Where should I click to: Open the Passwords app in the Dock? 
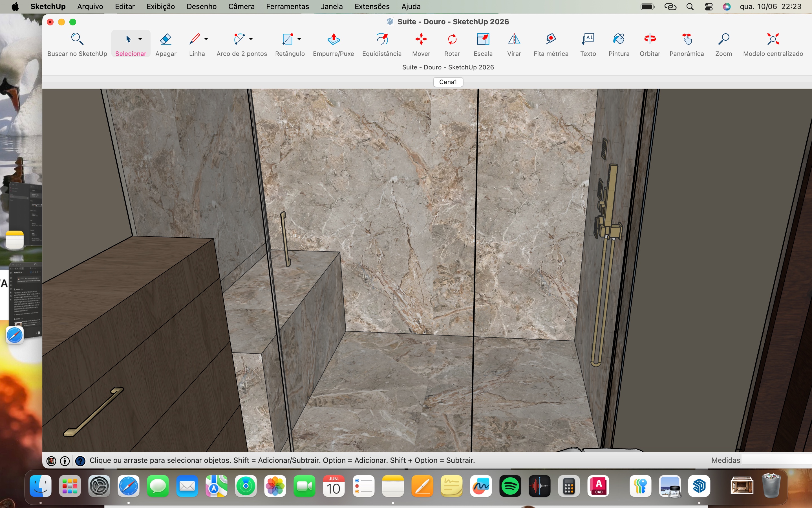[641, 486]
